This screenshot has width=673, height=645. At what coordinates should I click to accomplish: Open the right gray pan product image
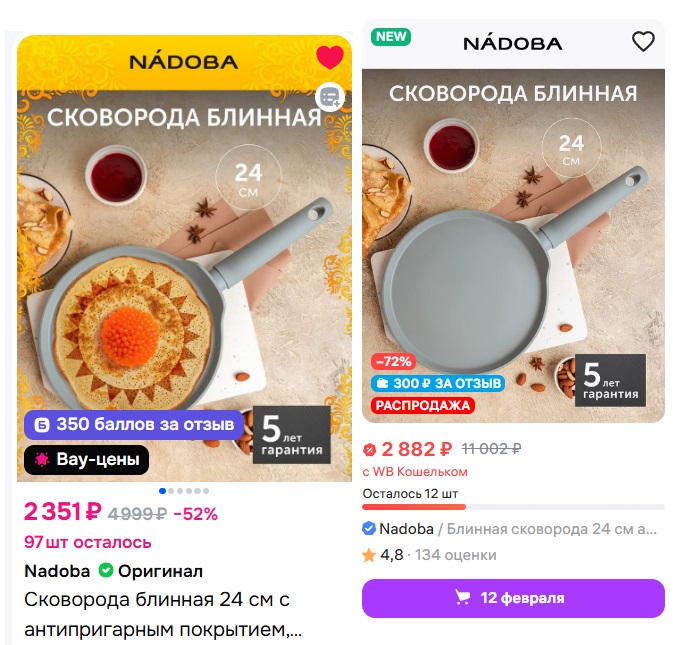(x=513, y=245)
